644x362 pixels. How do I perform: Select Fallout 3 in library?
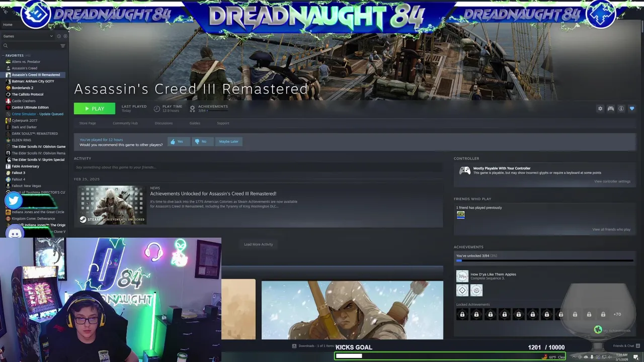(x=18, y=173)
